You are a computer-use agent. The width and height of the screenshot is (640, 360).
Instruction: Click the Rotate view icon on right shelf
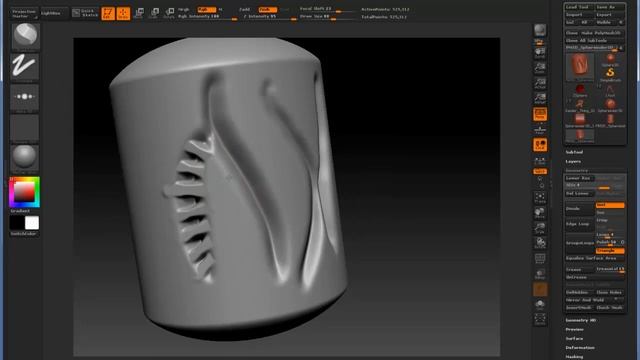540,244
